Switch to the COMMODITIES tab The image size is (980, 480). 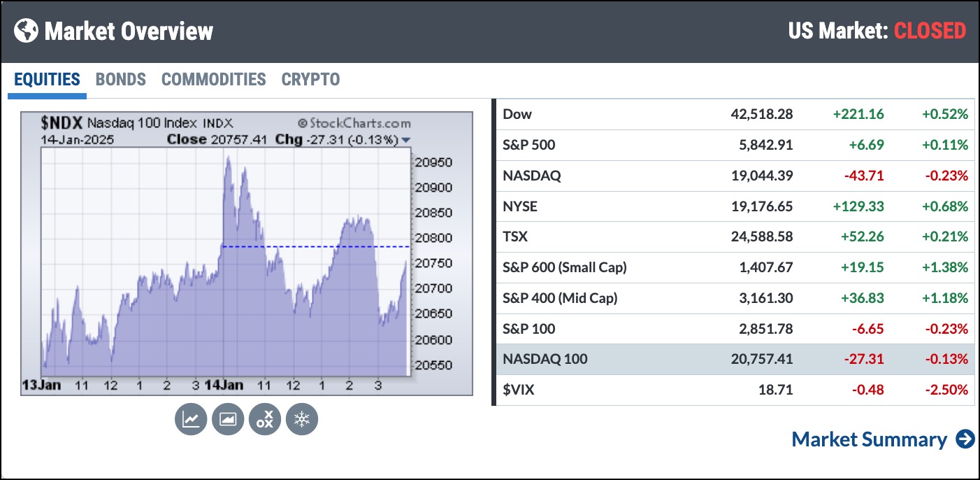coord(214,80)
